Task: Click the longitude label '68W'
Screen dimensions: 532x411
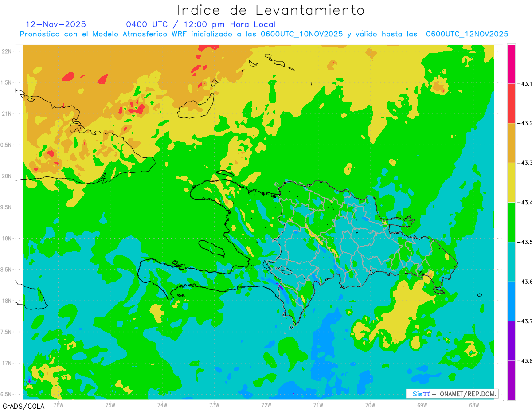Action: coord(473,404)
